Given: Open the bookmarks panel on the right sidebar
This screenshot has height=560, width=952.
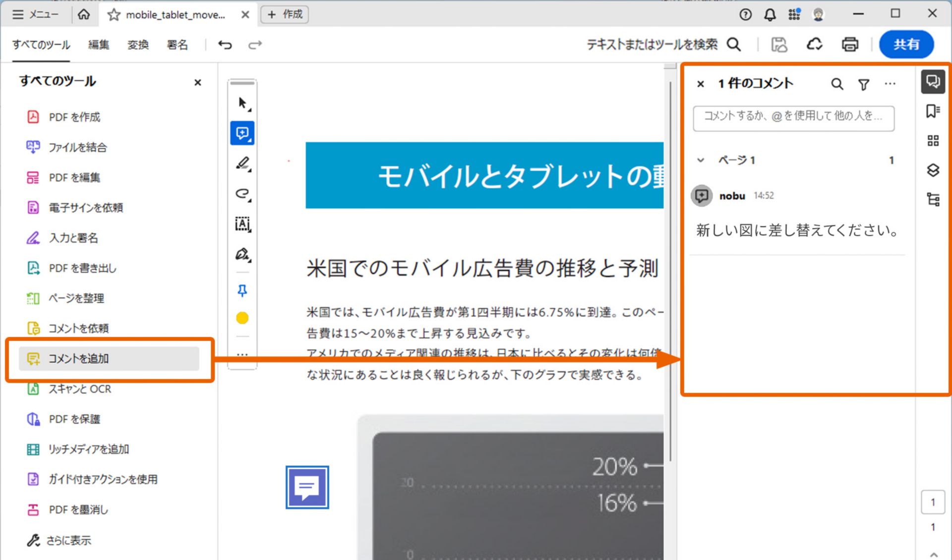Looking at the screenshot, I should pos(933,111).
